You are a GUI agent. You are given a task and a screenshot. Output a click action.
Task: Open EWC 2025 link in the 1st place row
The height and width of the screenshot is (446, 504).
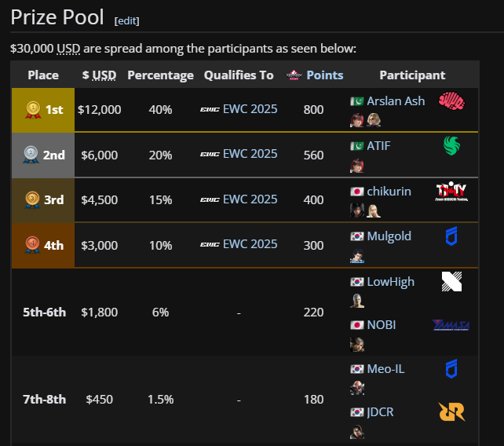pos(250,109)
